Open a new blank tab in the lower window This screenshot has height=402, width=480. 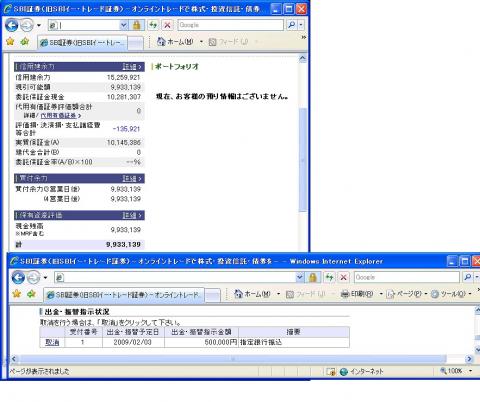213,295
